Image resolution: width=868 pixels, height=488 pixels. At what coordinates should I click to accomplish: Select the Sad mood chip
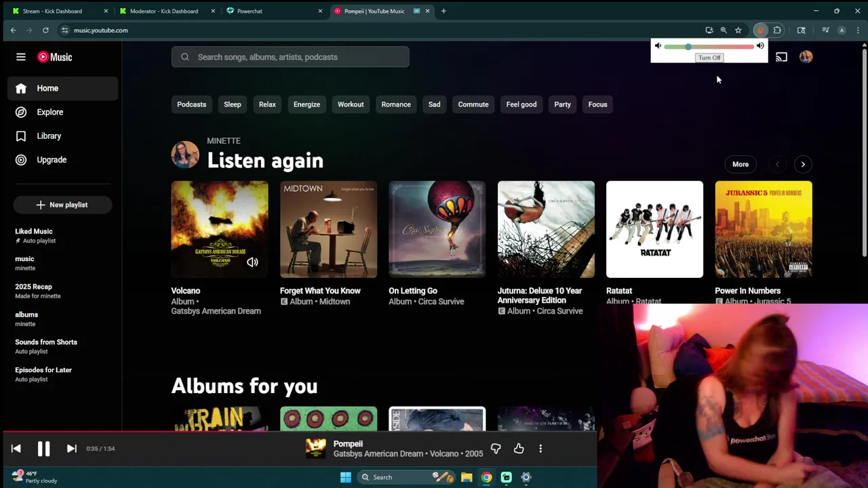pyautogui.click(x=434, y=104)
